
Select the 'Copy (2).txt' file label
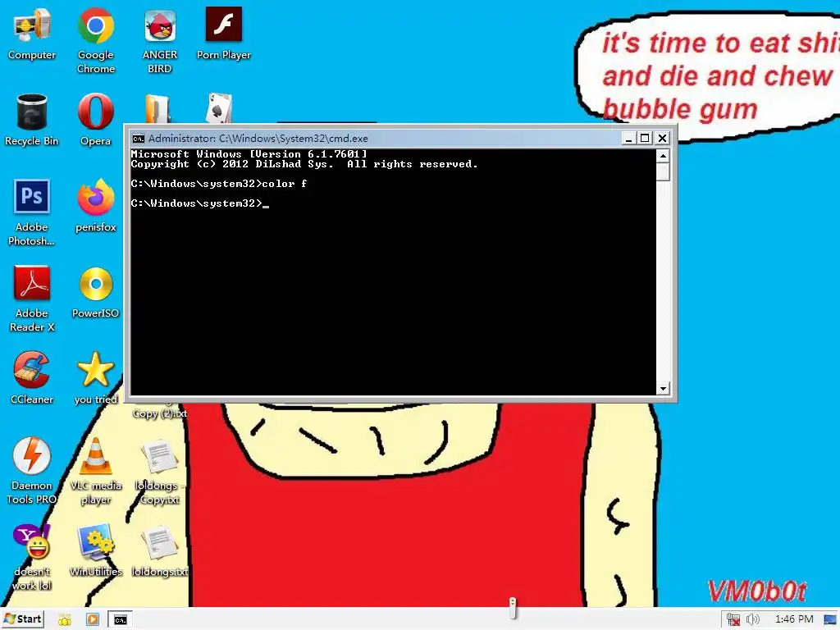pos(160,413)
